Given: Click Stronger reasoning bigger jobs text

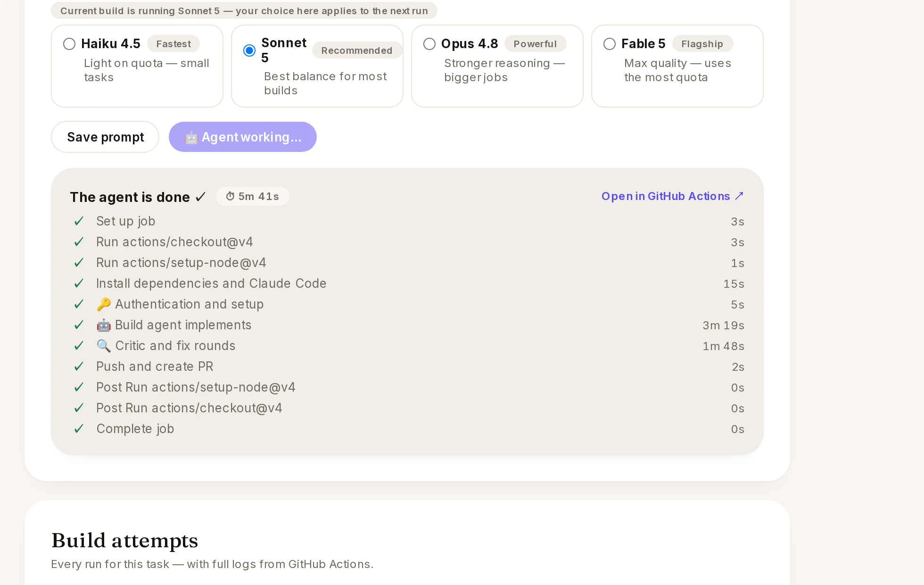Looking at the screenshot, I should (504, 70).
